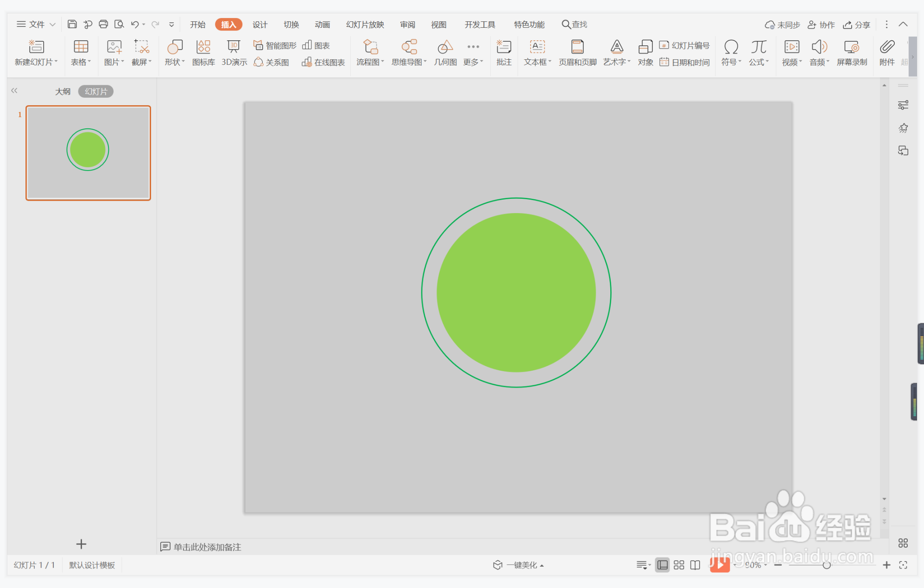Toggle reading view in status bar

(x=695, y=565)
